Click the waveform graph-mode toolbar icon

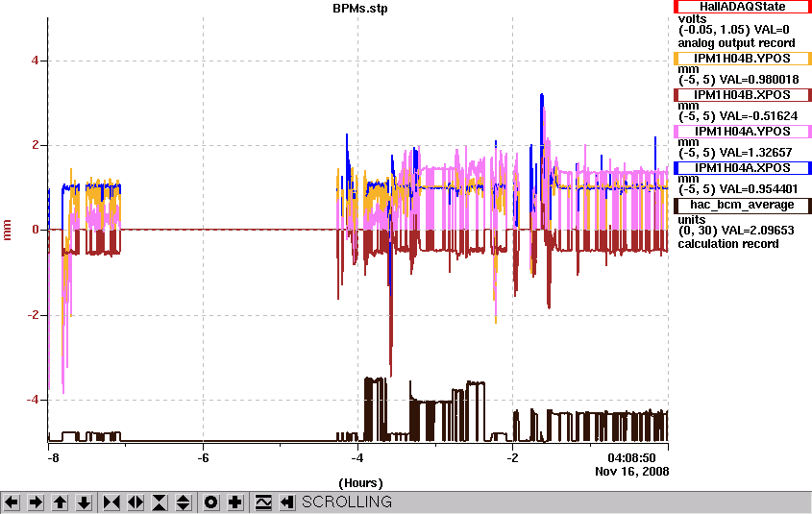click(x=263, y=502)
